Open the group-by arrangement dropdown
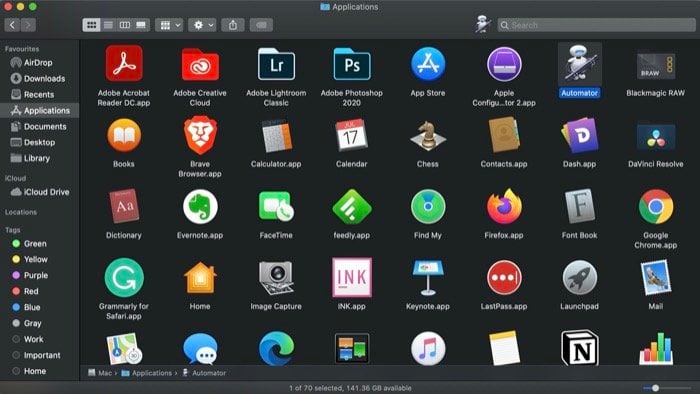This screenshot has width=700, height=394. coord(169,25)
